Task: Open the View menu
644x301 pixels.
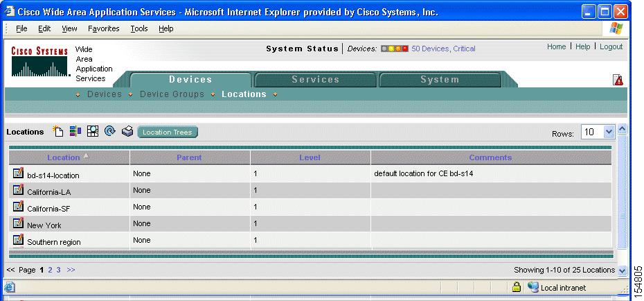Action: pos(69,28)
